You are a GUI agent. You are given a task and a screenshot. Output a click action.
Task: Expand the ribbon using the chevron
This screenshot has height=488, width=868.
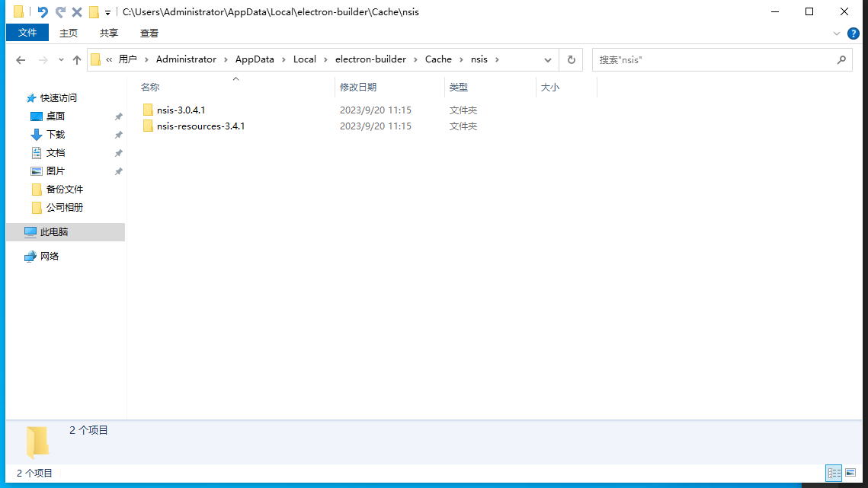pyautogui.click(x=837, y=33)
